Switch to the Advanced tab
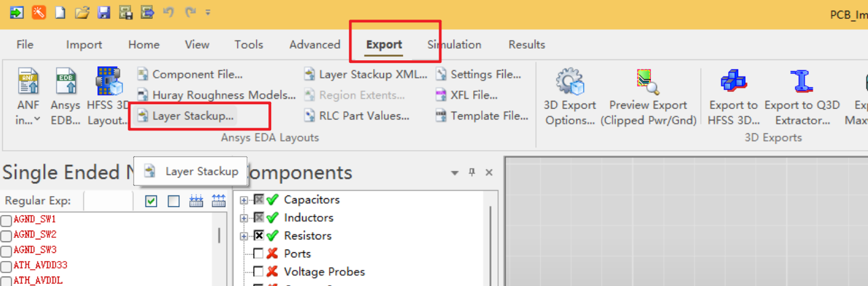Image resolution: width=868 pixels, height=286 pixels. (x=314, y=45)
